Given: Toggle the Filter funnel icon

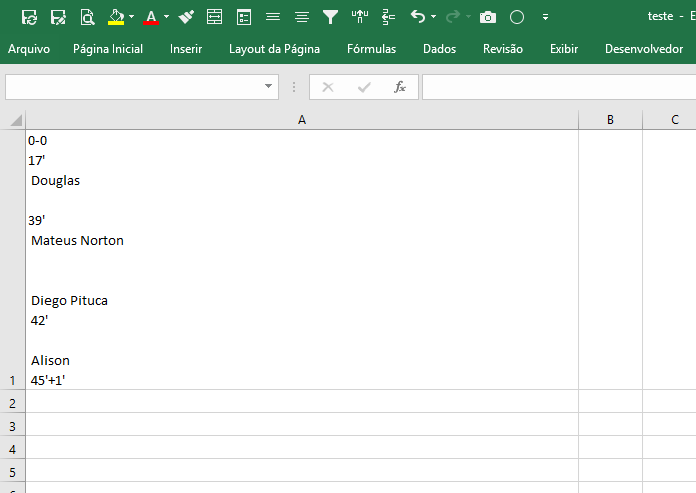Looking at the screenshot, I should 330,17.
